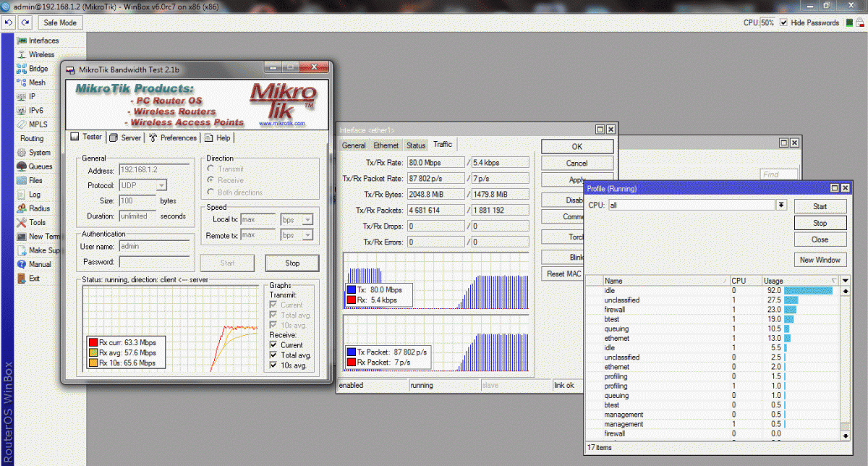Click New Window button in Profile
This screenshot has width=868, height=466.
coord(820,260)
